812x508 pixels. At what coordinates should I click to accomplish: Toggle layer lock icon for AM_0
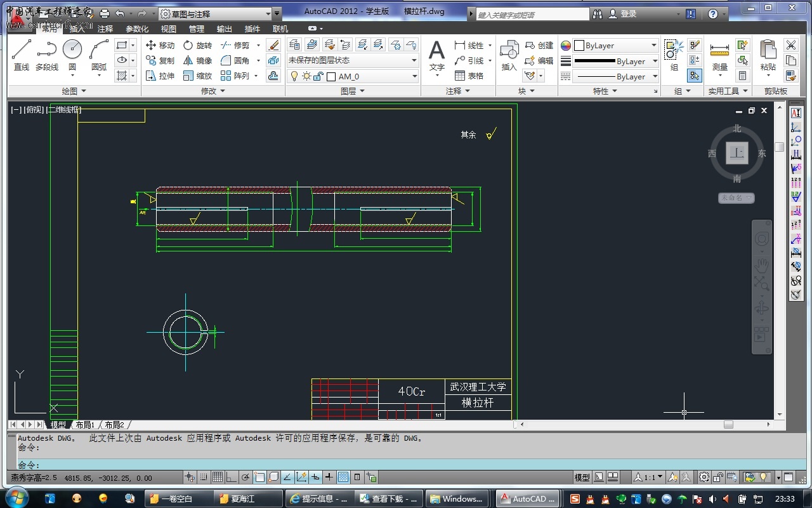pyautogui.click(x=319, y=76)
